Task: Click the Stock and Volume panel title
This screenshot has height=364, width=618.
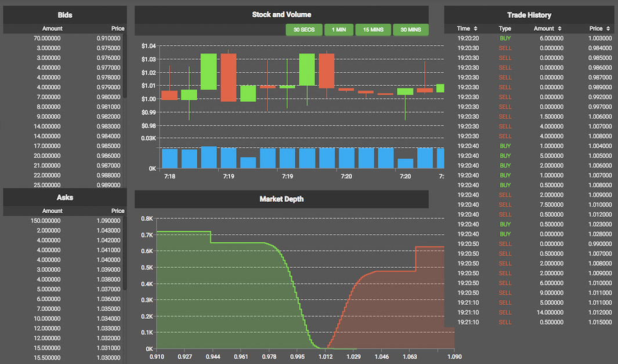Action: click(281, 14)
